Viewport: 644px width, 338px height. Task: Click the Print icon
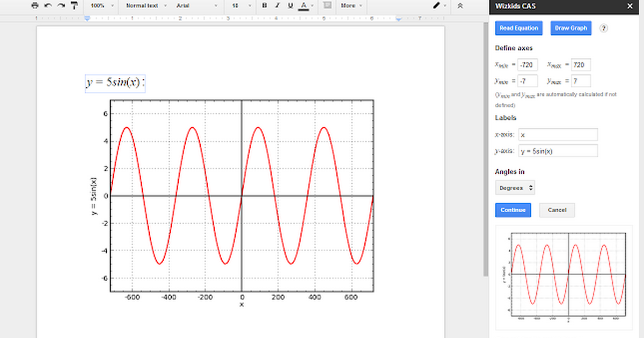click(35, 5)
